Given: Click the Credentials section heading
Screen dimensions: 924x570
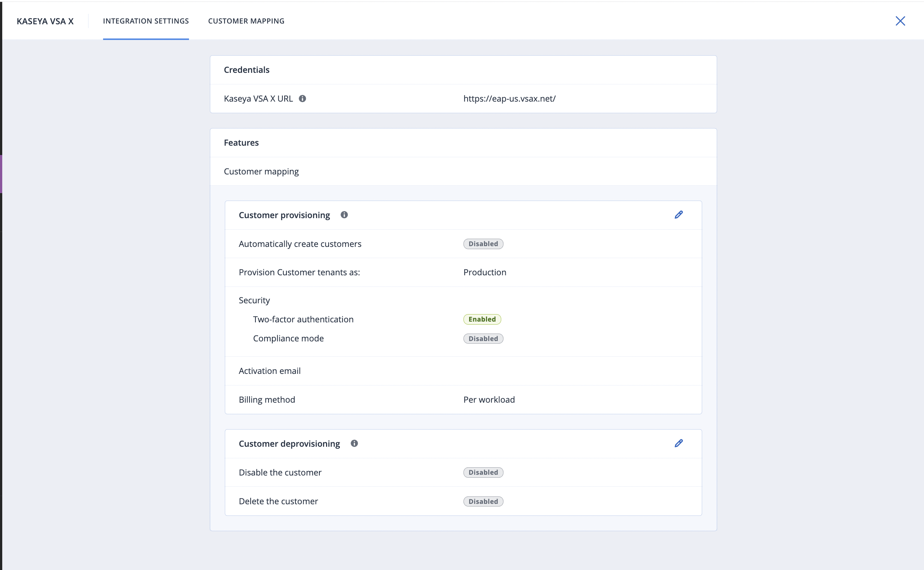Looking at the screenshot, I should (246, 70).
